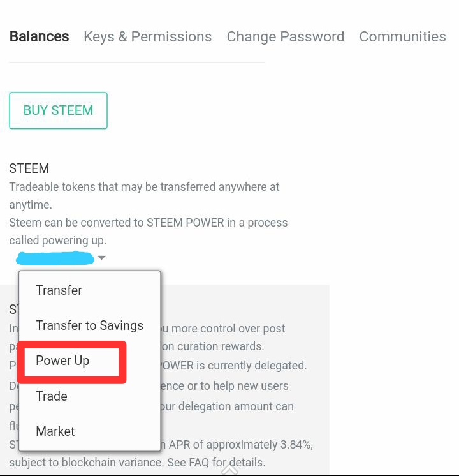This screenshot has height=476, width=459.
Task: Click the 'called powering up' text line
Action: pyautogui.click(x=58, y=241)
